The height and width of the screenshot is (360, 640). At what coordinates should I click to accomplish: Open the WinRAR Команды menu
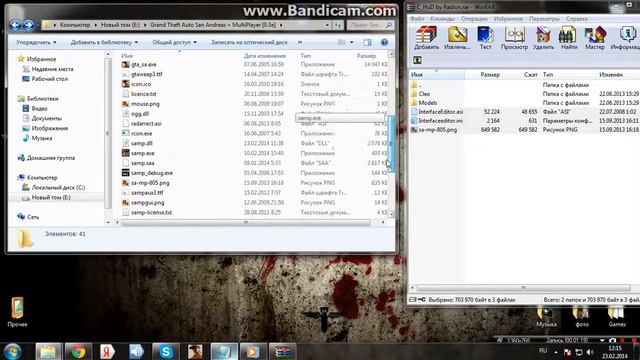point(442,19)
